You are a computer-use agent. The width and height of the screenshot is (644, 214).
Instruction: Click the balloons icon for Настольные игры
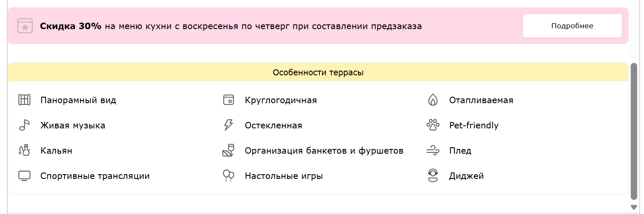click(229, 176)
